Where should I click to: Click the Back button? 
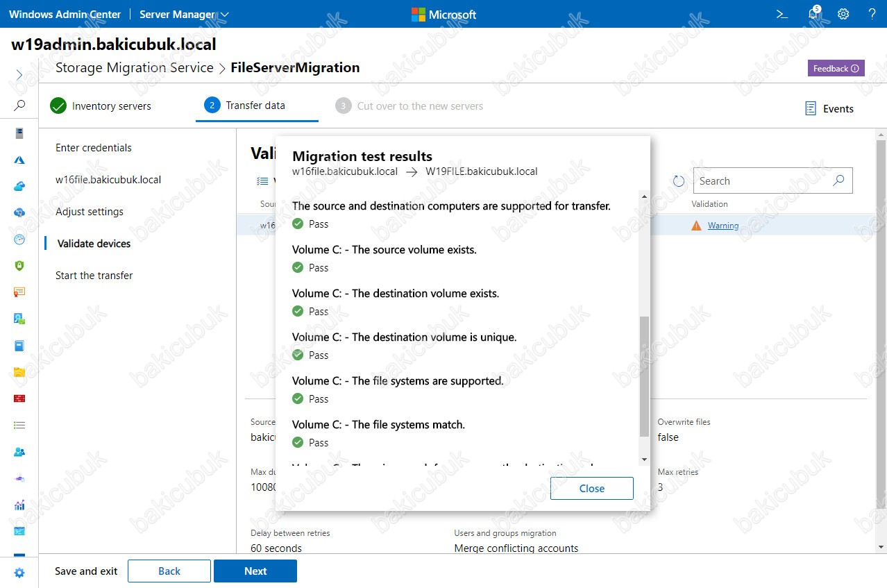point(169,571)
